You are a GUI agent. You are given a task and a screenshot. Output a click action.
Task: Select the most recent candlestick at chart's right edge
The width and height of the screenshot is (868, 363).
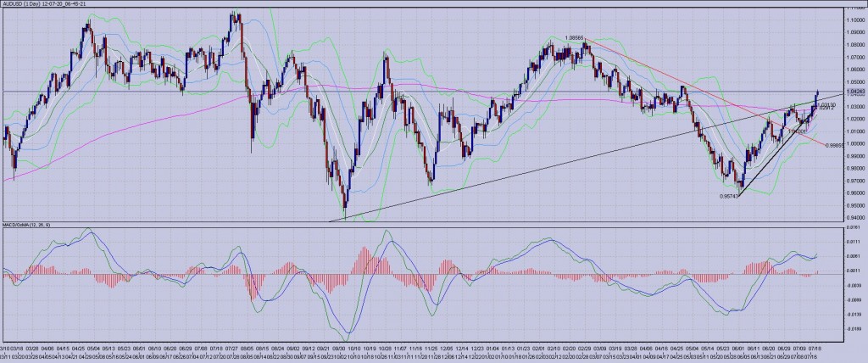click(817, 95)
